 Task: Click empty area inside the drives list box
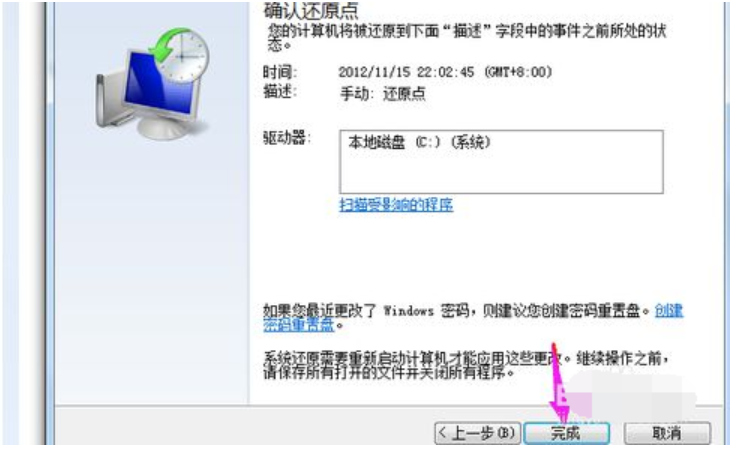click(501, 174)
